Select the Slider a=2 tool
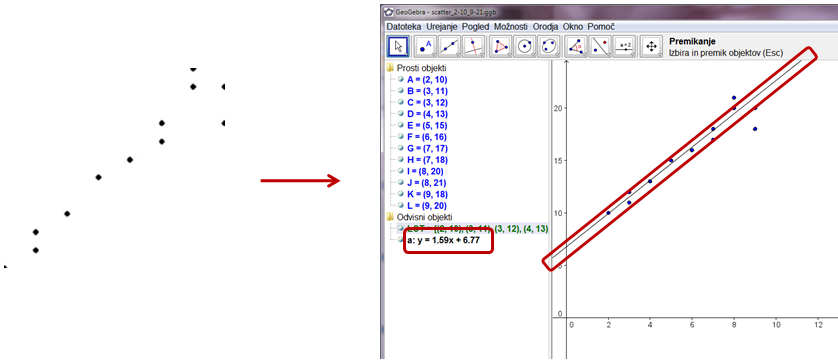838x364 pixels. click(x=624, y=47)
